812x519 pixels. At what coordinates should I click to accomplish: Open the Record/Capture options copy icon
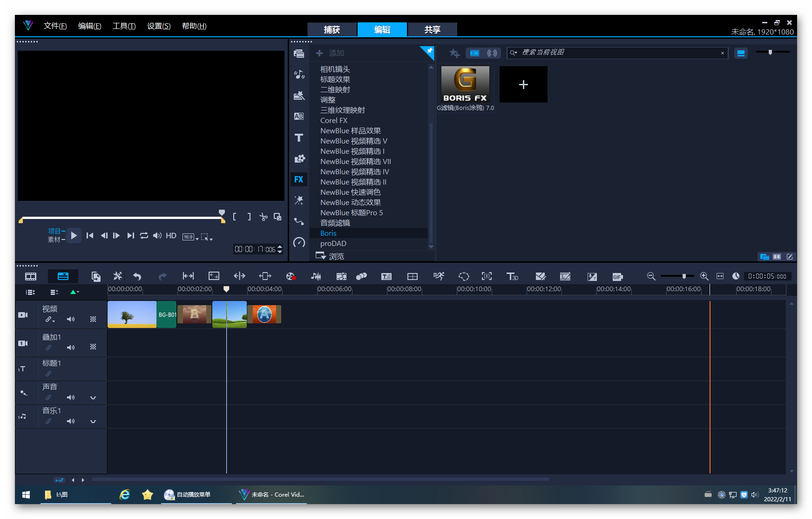point(96,276)
